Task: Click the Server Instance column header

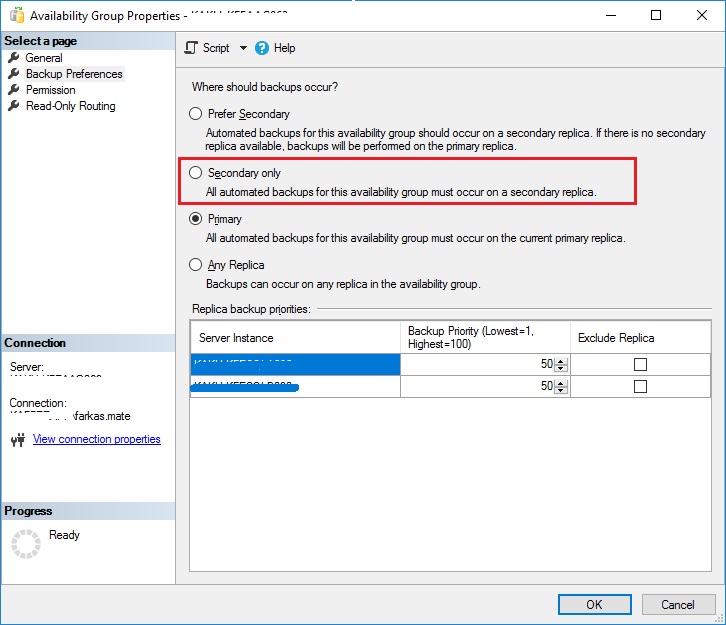Action: pos(295,338)
